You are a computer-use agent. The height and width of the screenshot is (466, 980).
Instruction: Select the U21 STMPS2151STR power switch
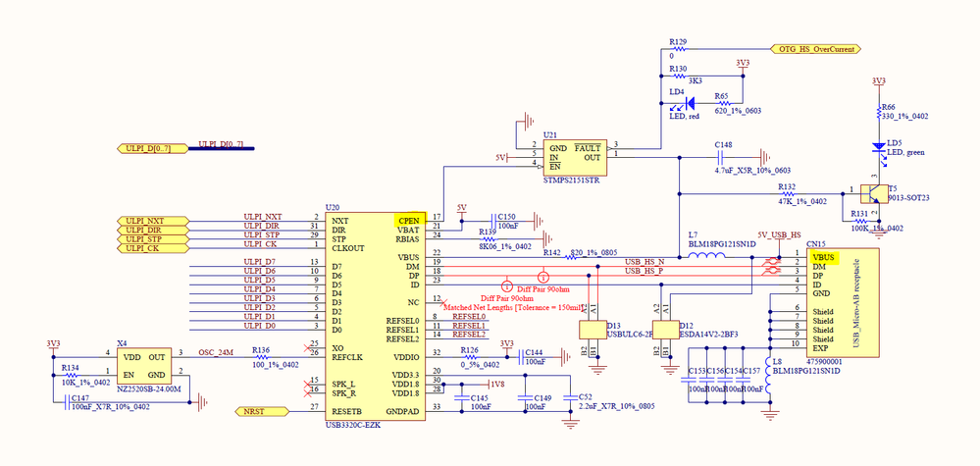573,157
